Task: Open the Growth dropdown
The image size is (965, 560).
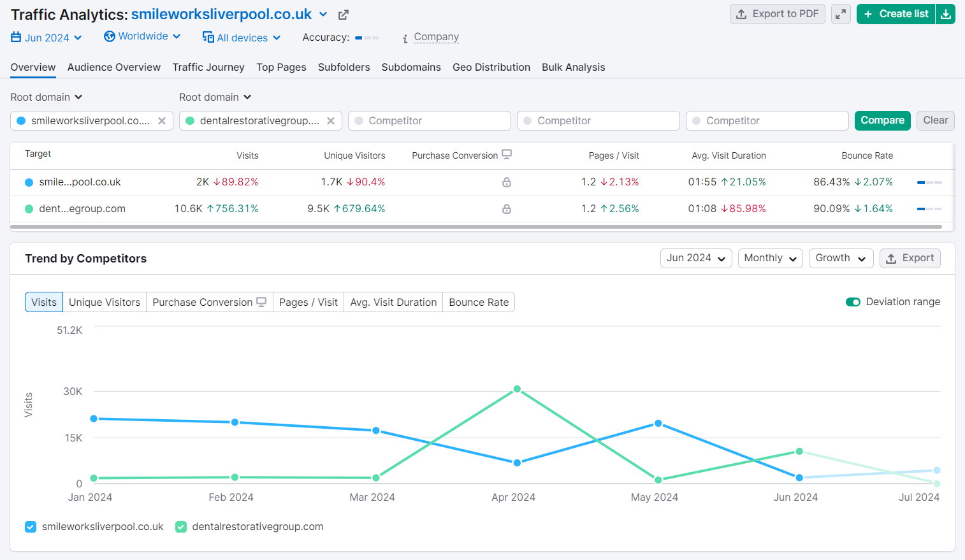Action: (x=841, y=258)
